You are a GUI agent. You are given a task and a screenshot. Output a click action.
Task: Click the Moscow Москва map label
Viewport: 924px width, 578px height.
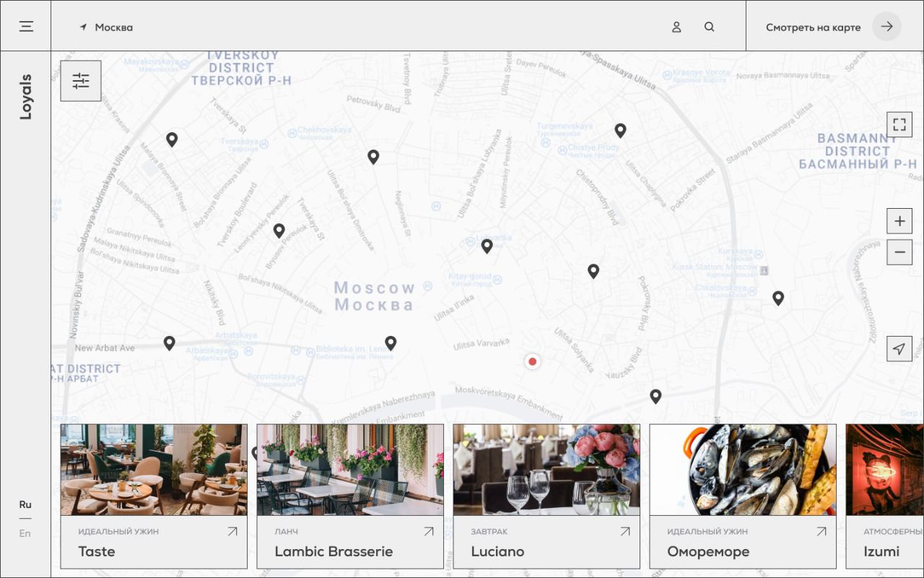coord(375,296)
